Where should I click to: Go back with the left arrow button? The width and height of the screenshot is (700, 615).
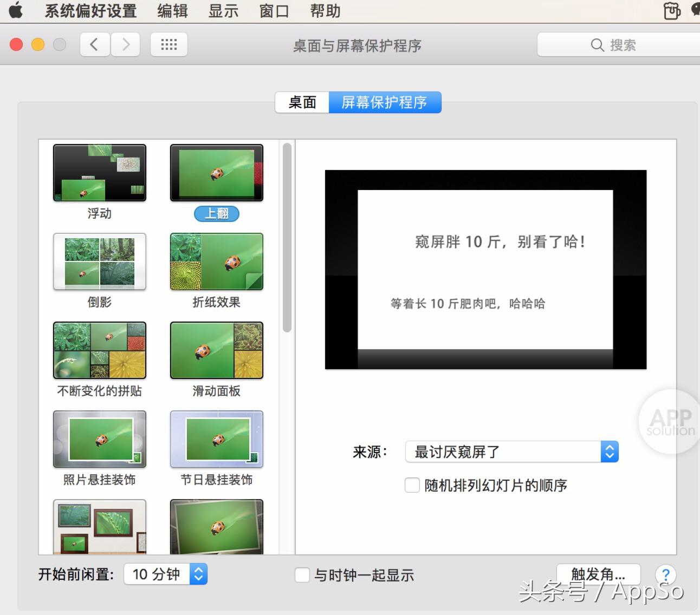click(x=95, y=44)
